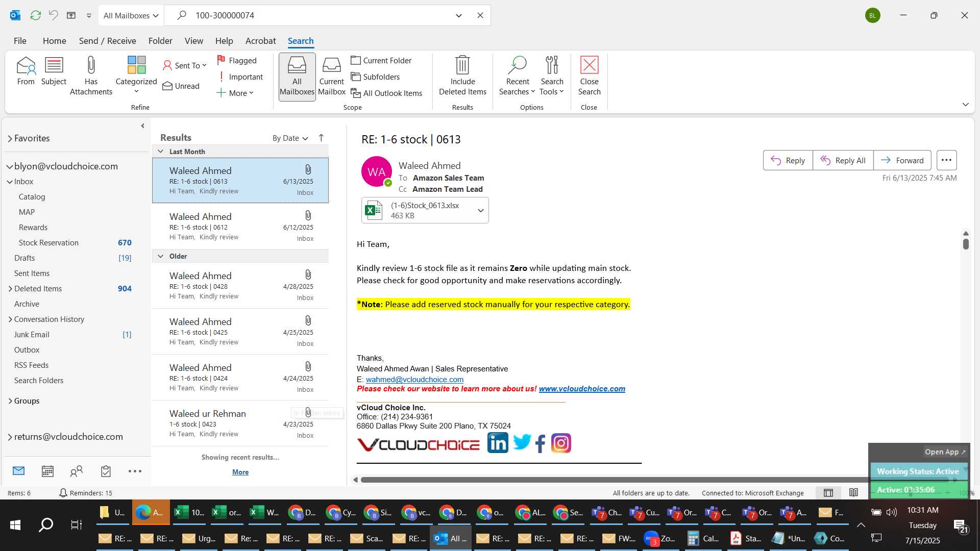
Task: Toggle Include Deleted Items in results
Action: point(462,76)
